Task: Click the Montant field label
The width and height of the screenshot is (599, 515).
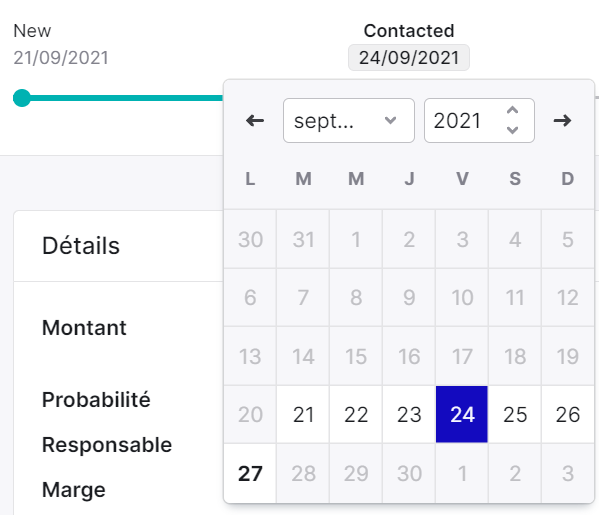Action: point(84,328)
